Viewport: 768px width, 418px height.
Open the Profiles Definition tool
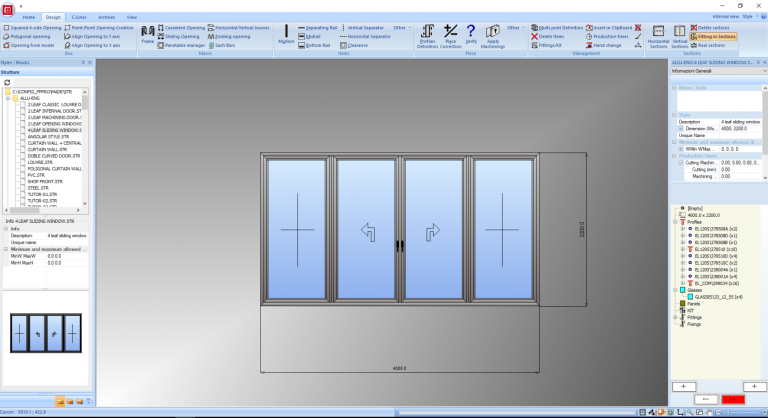tap(427, 35)
